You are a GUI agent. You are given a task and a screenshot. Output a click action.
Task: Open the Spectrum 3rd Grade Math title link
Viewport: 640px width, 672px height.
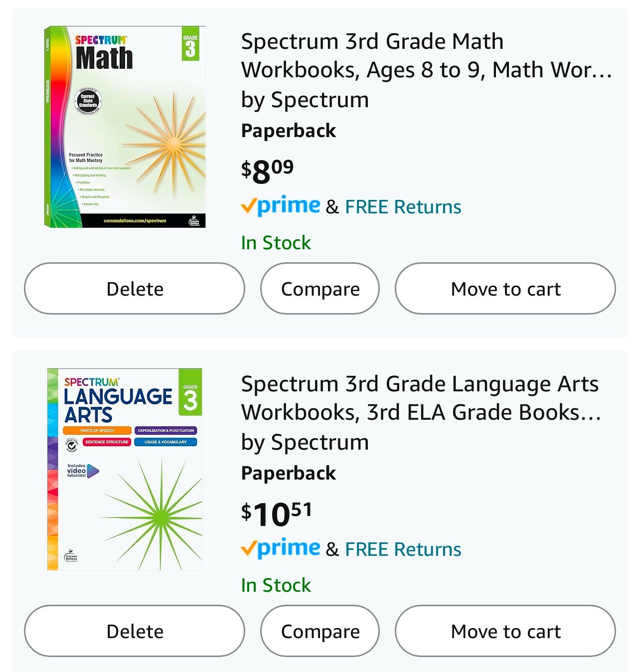pyautogui.click(x=427, y=55)
